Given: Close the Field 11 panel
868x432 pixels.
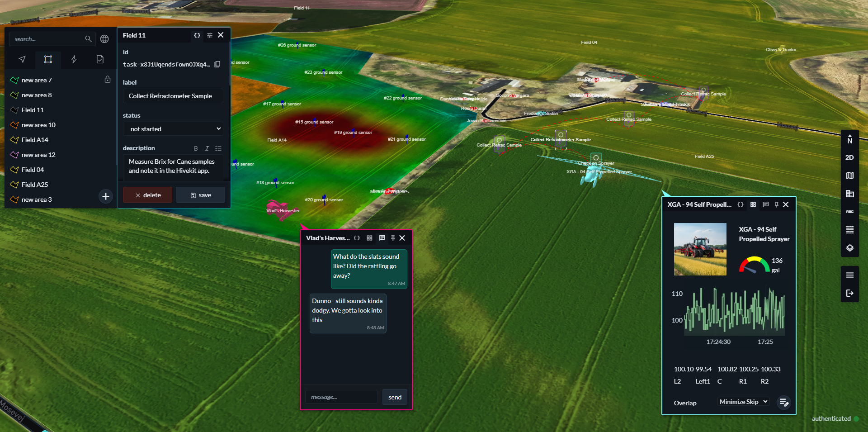Looking at the screenshot, I should coord(221,35).
